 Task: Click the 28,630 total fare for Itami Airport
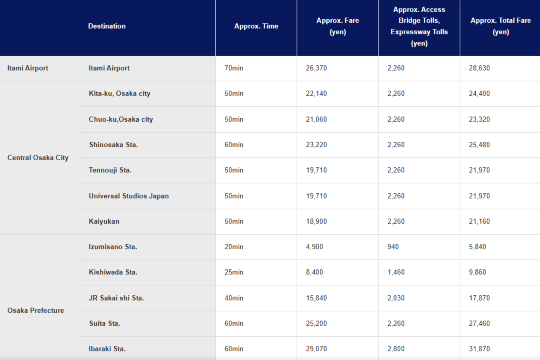pyautogui.click(x=479, y=68)
